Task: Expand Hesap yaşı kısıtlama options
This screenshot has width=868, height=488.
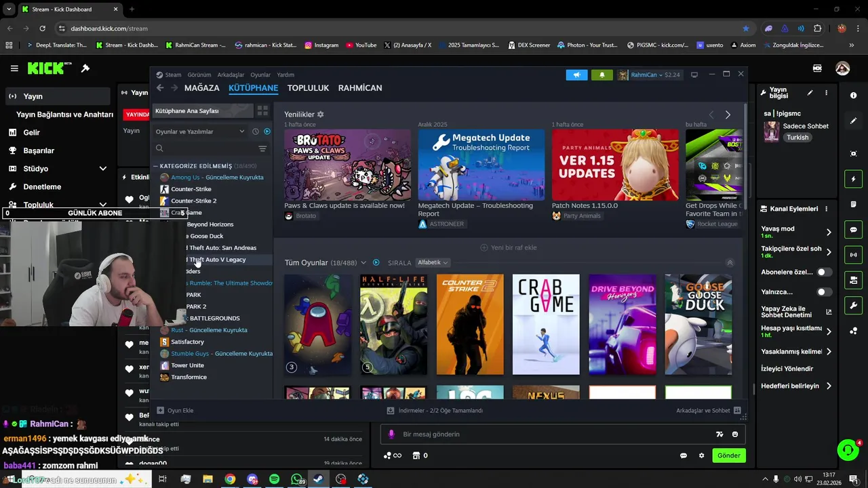Action: 829,331
